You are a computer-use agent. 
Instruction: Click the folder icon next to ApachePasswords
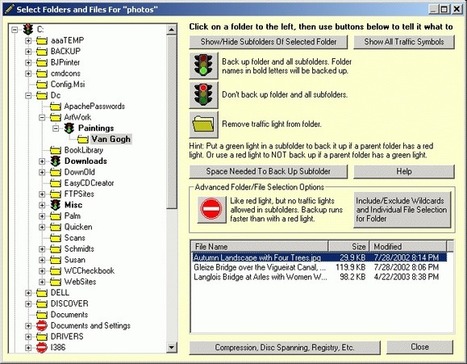point(55,106)
